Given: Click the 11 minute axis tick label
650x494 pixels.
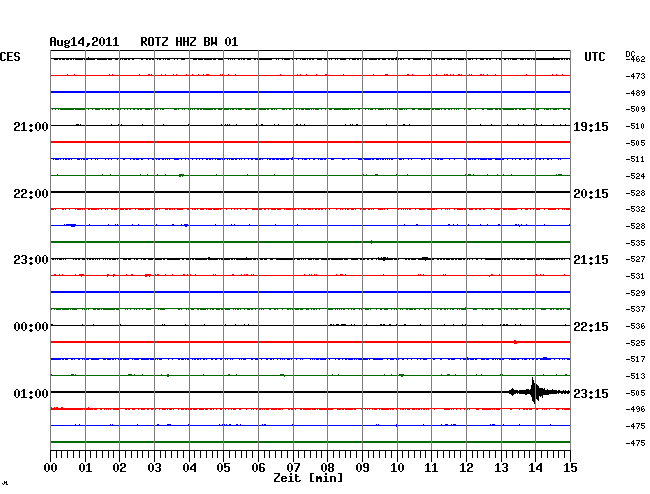Looking at the screenshot, I should [431, 467].
